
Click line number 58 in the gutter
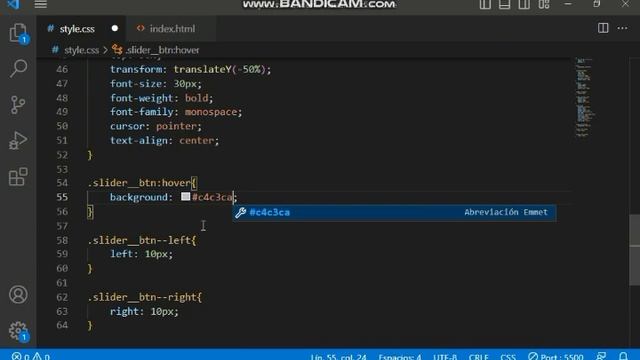62,240
